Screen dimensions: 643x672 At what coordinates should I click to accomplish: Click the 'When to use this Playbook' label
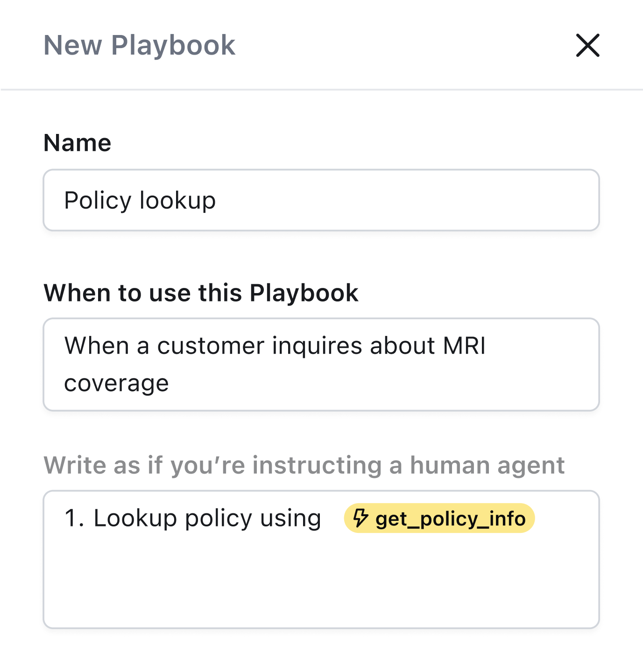point(201,293)
